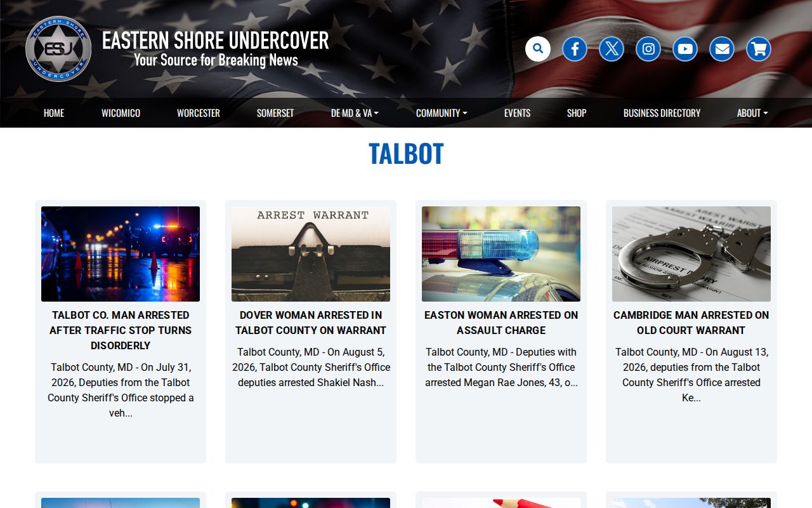Screen dimensions: 812x508
Task: Click the police lights at night thumbnail
Action: click(x=121, y=254)
